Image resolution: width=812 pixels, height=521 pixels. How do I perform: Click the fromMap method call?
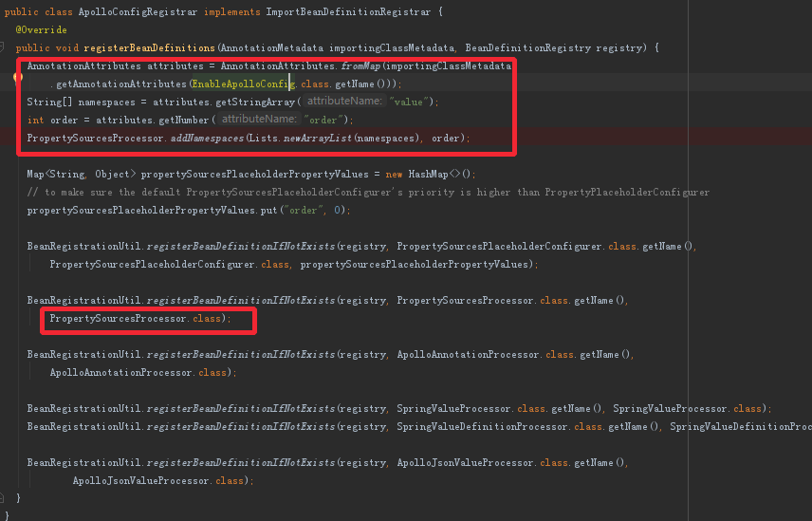coord(361,65)
